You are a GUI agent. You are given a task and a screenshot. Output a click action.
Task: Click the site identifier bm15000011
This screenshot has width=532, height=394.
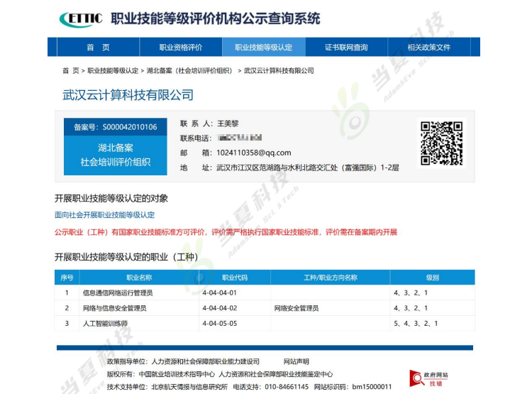[x=372, y=387]
